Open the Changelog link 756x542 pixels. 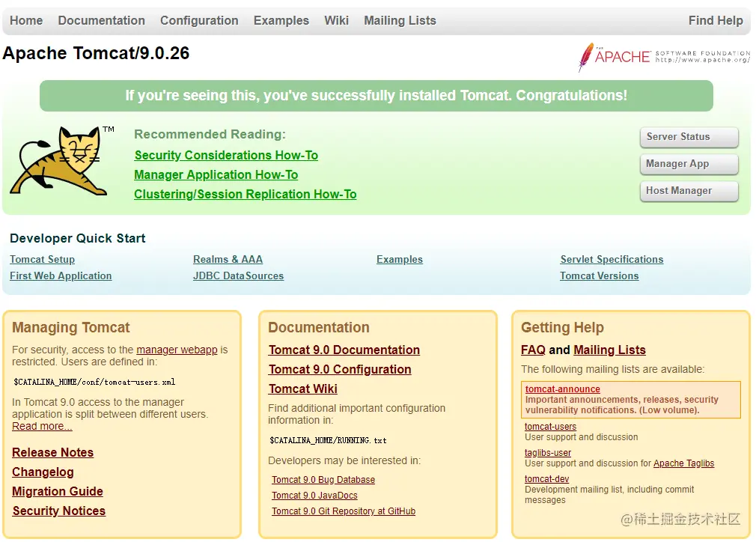click(43, 472)
